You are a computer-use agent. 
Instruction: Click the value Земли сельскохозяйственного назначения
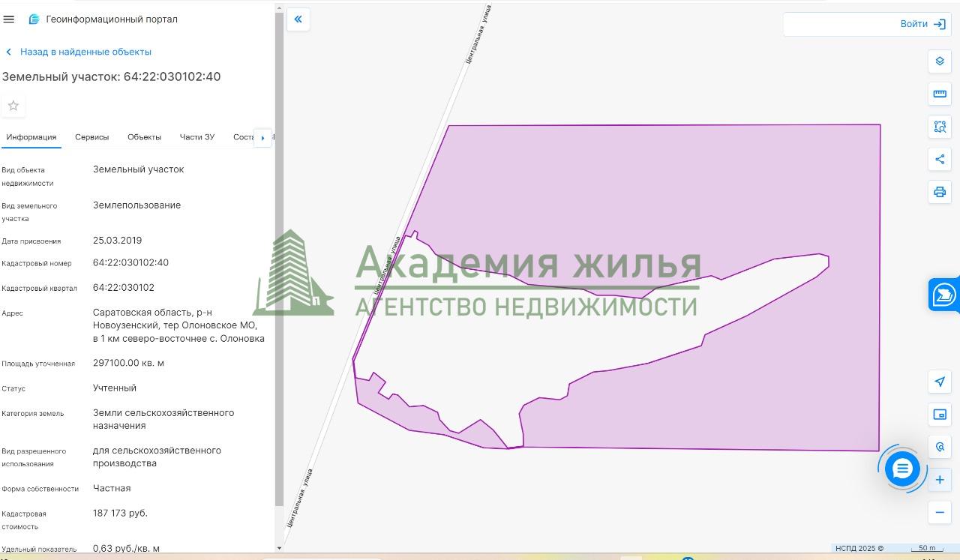tap(163, 419)
